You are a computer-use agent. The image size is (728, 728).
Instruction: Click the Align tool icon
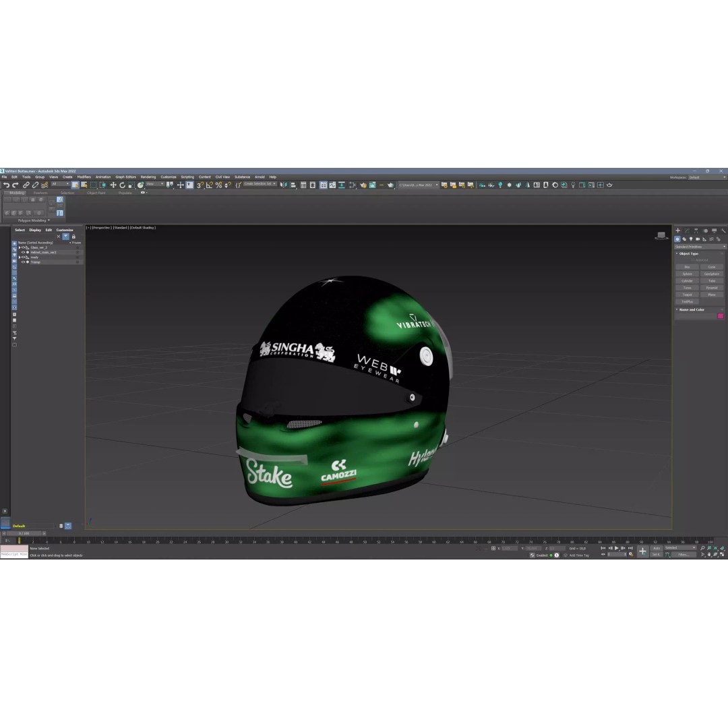point(293,185)
